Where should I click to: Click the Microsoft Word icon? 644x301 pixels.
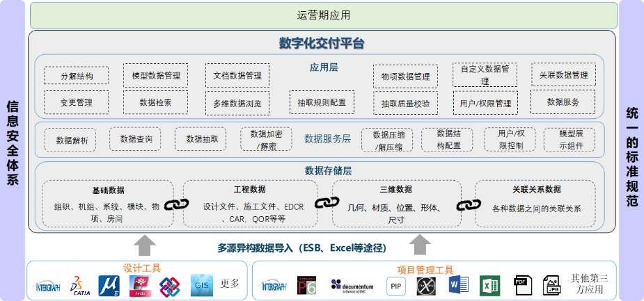click(459, 286)
